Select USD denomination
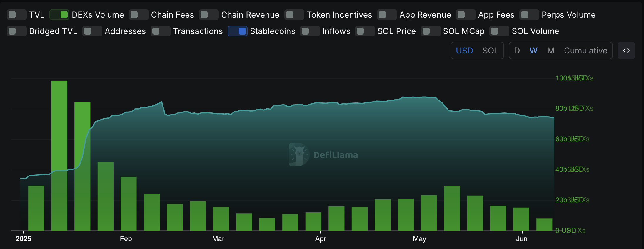 pyautogui.click(x=464, y=51)
